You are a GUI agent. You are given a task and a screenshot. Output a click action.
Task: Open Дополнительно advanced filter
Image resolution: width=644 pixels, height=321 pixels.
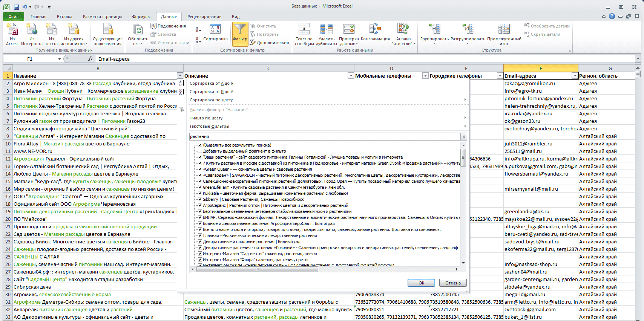coord(270,43)
